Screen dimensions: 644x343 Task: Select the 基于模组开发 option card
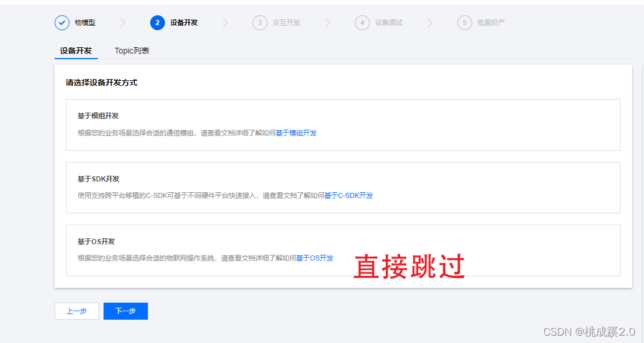pyautogui.click(x=343, y=125)
